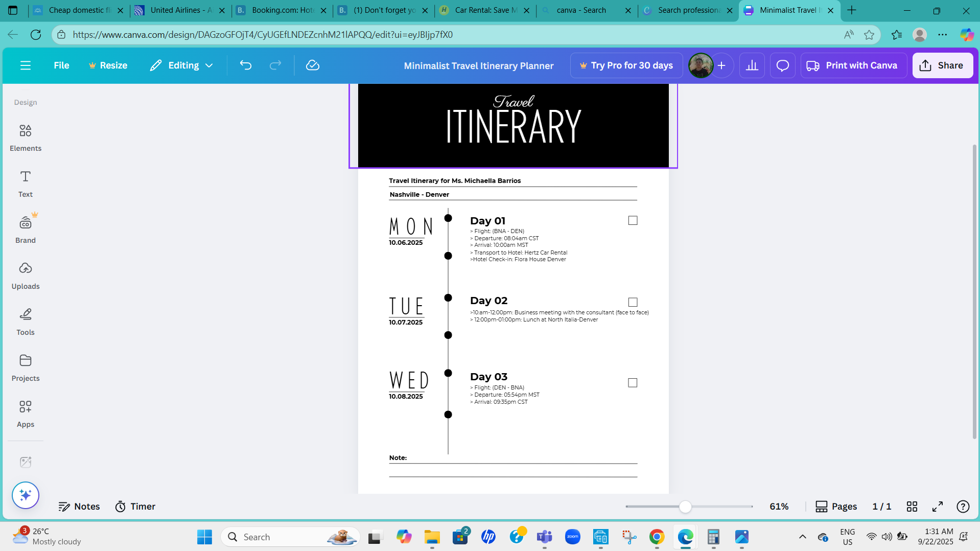
Task: Select the ITINERARY heading text
Action: (514, 126)
